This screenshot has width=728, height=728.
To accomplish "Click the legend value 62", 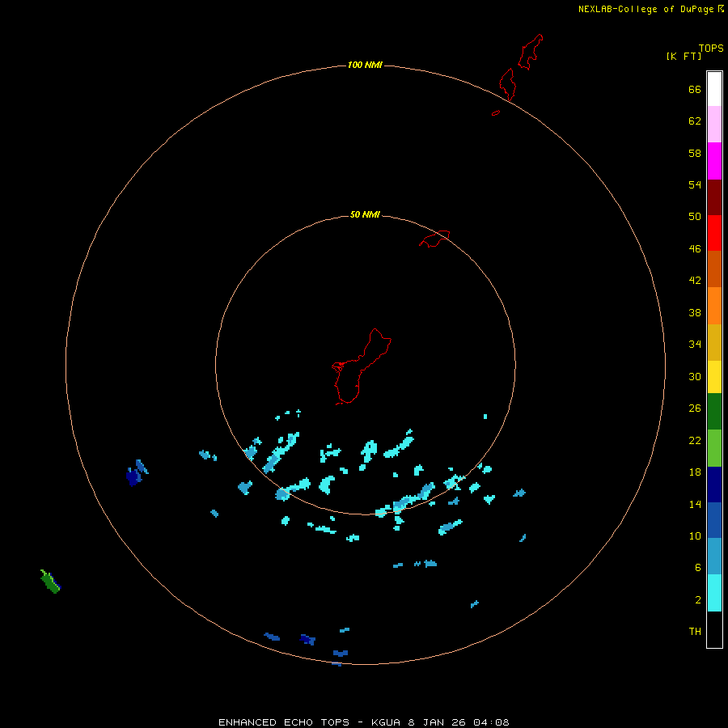I will coord(695,121).
